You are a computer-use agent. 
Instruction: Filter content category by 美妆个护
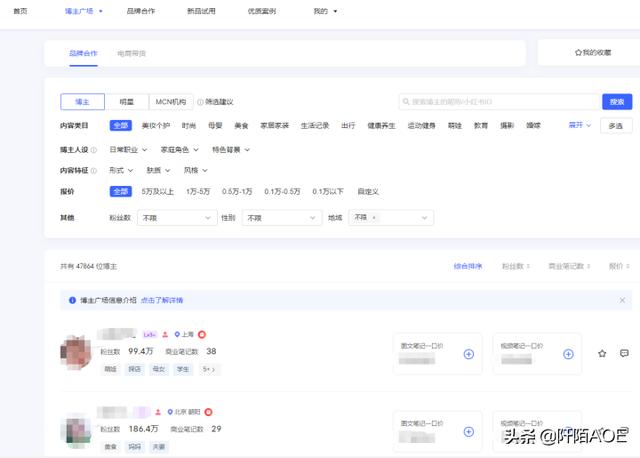[156, 126]
